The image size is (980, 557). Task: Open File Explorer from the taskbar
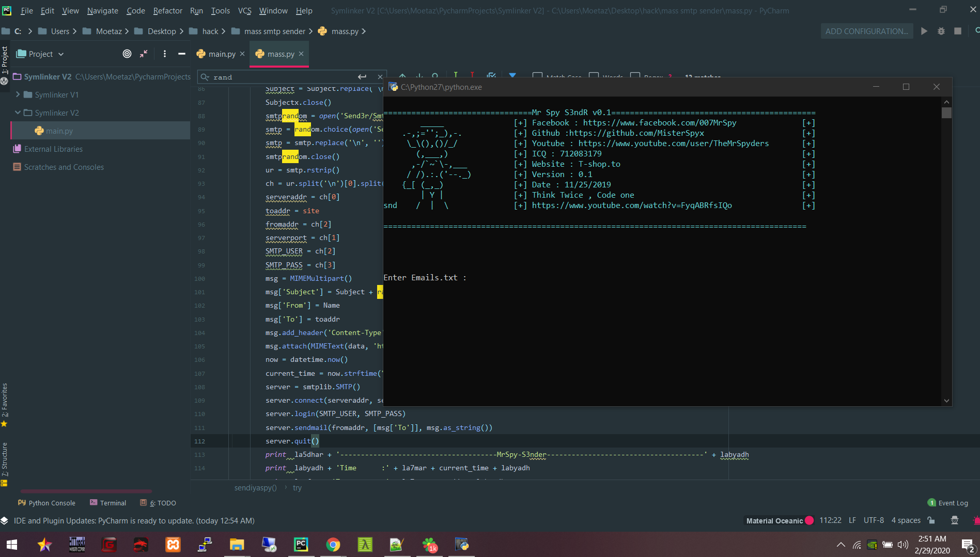[237, 545]
